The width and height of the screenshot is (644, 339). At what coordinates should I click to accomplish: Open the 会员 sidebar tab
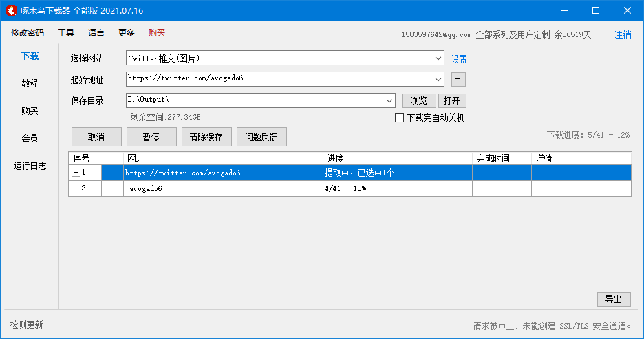30,138
